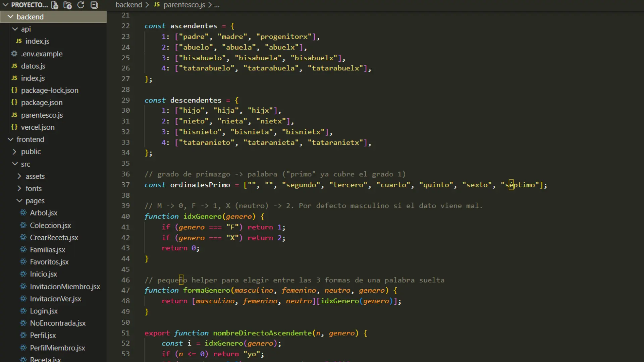The height and width of the screenshot is (362, 644).
Task: Open the breadcrumb ellipsis symbol list
Action: click(217, 5)
